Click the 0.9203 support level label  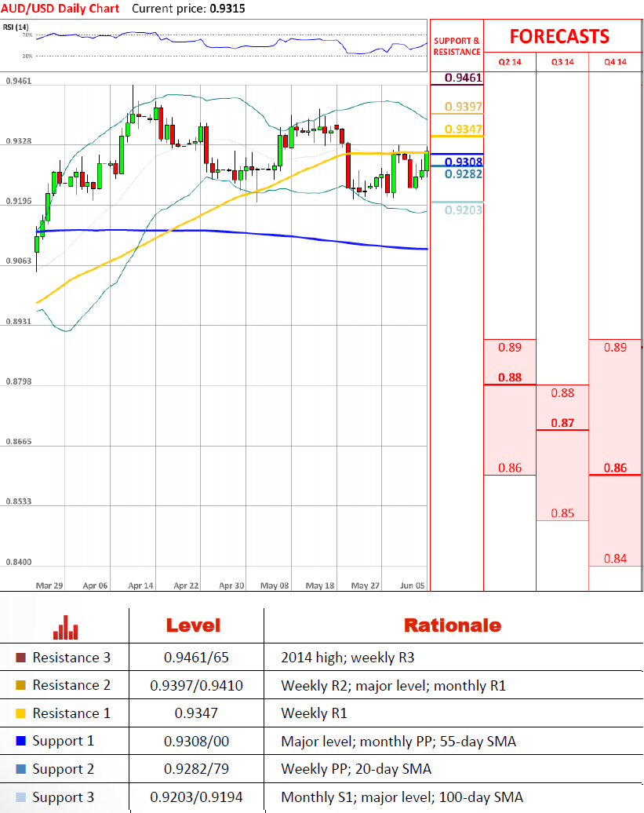463,210
